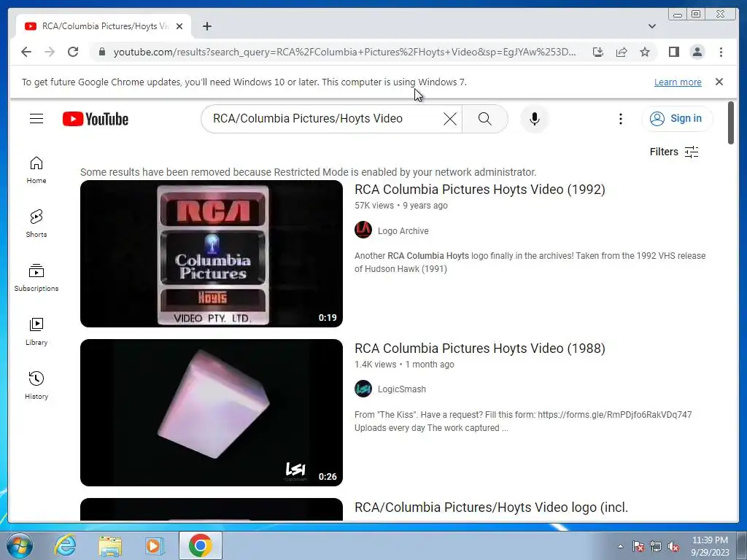Expand the tab search chevron
The height and width of the screenshot is (560, 747).
pos(651,26)
